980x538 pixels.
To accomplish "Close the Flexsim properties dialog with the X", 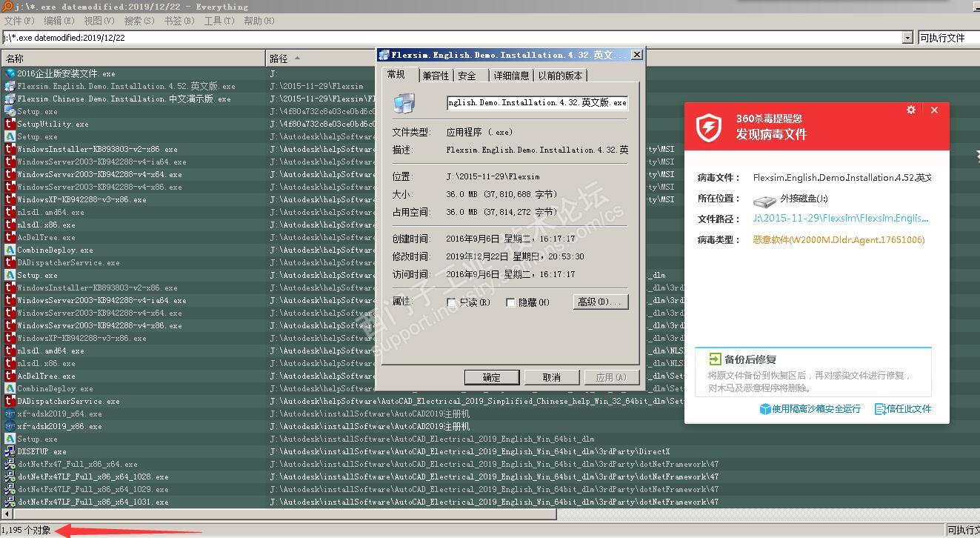I will 636,54.
